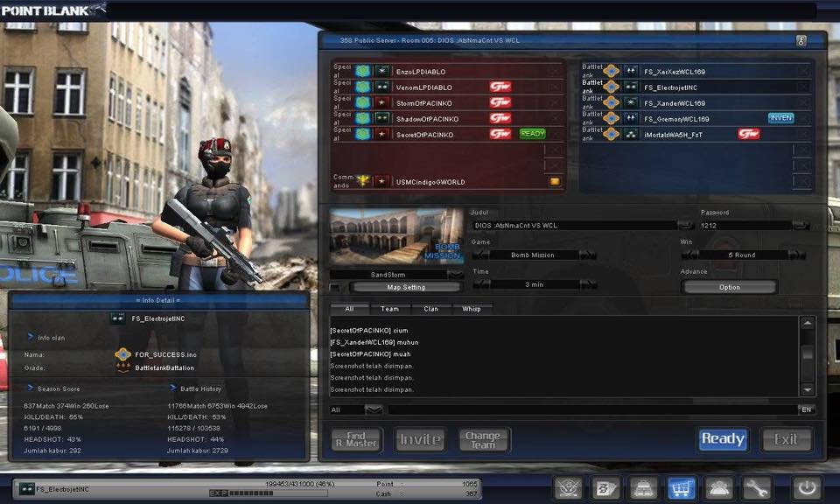Click the left arrow of 5 Round selector
Screen dimensions: 840x504
[x=689, y=255]
